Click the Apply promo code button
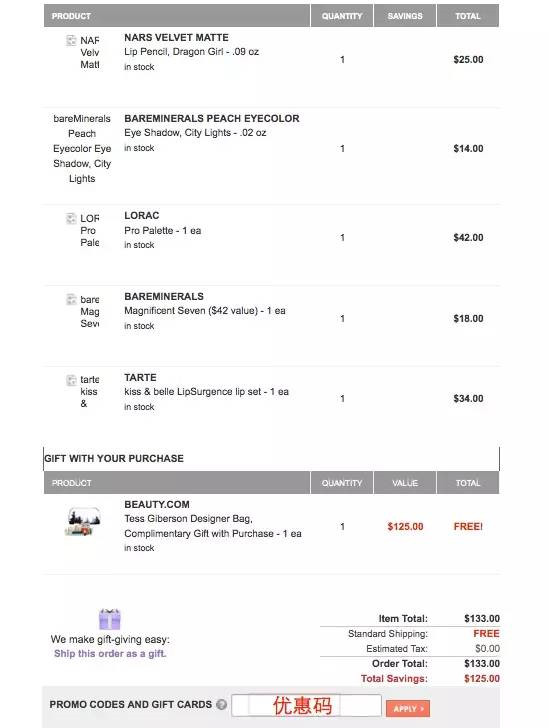This screenshot has width=549, height=728. (x=408, y=708)
